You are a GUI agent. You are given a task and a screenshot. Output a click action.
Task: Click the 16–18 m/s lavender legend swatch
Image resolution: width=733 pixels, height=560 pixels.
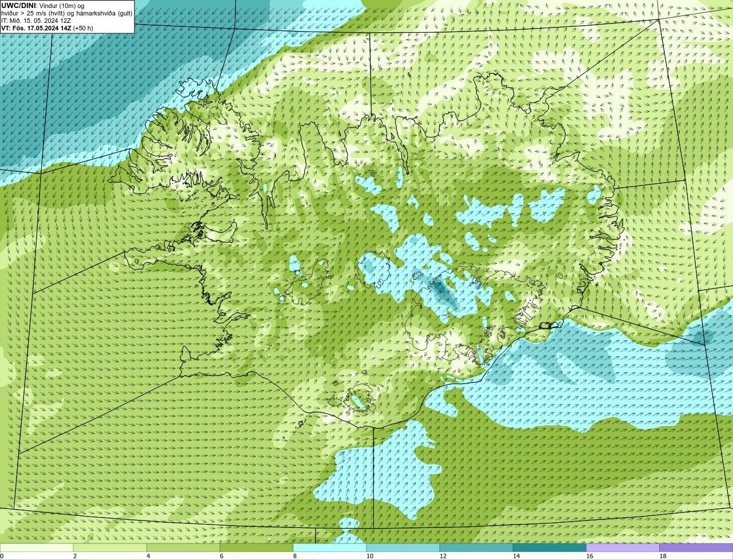pyautogui.click(x=623, y=548)
